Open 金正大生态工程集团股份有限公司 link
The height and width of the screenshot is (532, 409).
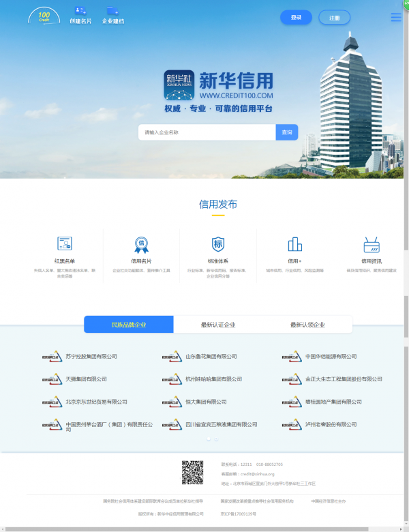344,379
